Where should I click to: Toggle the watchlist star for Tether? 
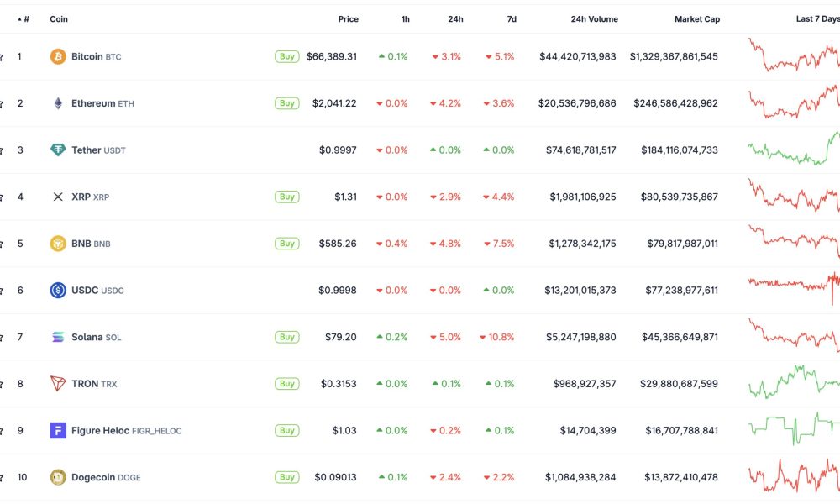(x=3, y=150)
